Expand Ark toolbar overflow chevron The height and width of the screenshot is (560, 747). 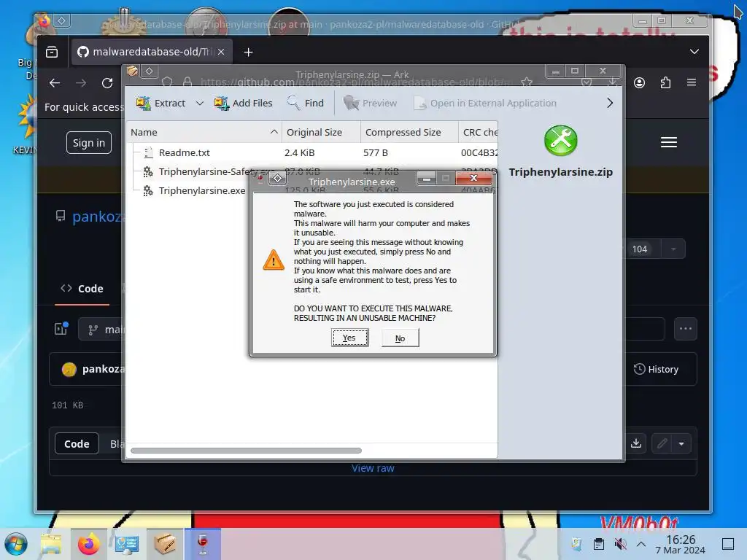[610, 103]
